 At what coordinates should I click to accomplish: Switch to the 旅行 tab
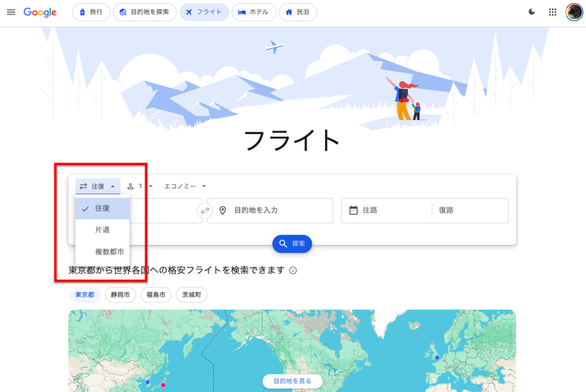91,12
